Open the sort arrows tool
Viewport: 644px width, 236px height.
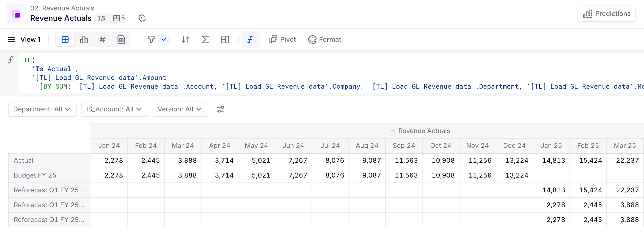[186, 40]
